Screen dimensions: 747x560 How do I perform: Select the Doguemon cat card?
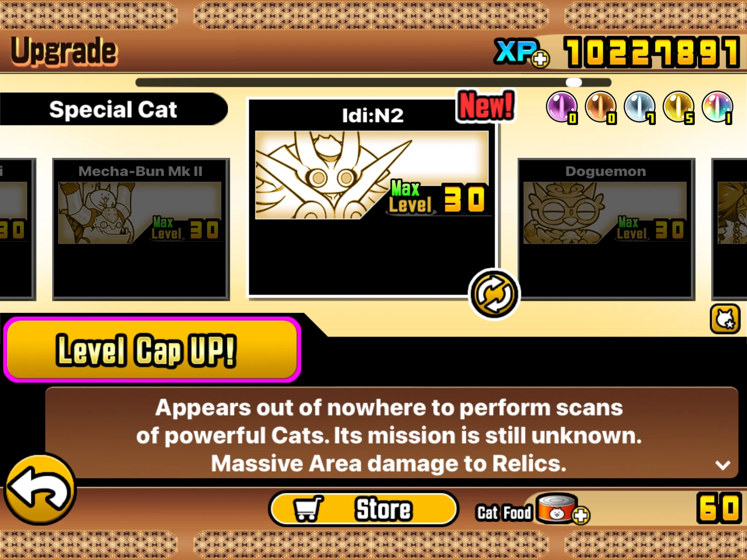coord(606,229)
